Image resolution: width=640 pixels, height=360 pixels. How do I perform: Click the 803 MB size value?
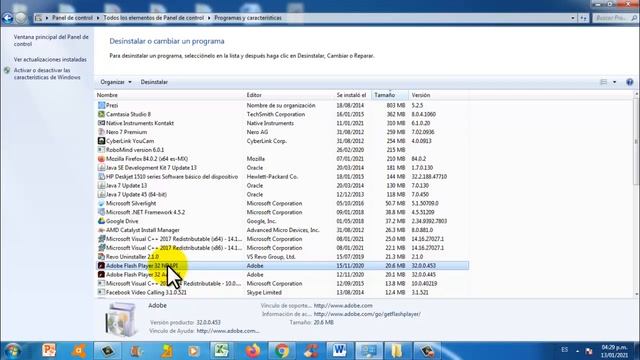(396, 105)
